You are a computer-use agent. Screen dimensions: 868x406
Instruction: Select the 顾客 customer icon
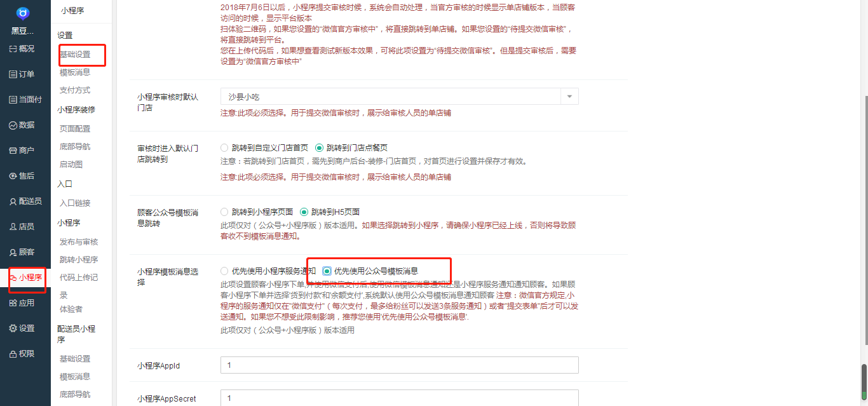tap(13, 252)
